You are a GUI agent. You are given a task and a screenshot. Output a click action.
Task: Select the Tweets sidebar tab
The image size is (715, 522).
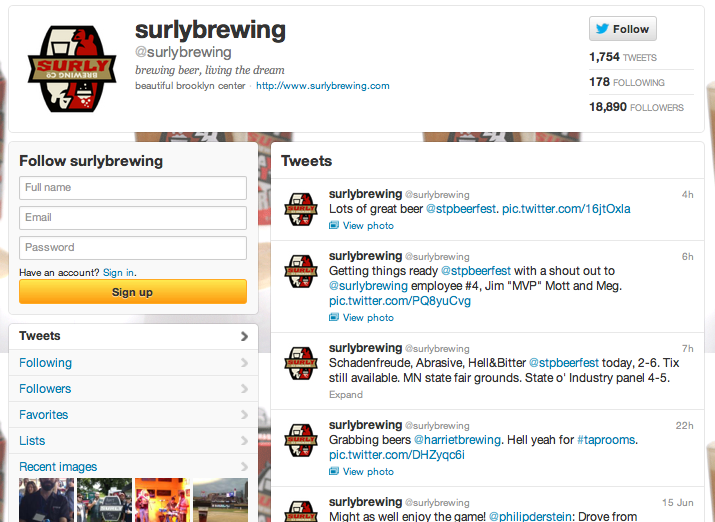point(133,336)
